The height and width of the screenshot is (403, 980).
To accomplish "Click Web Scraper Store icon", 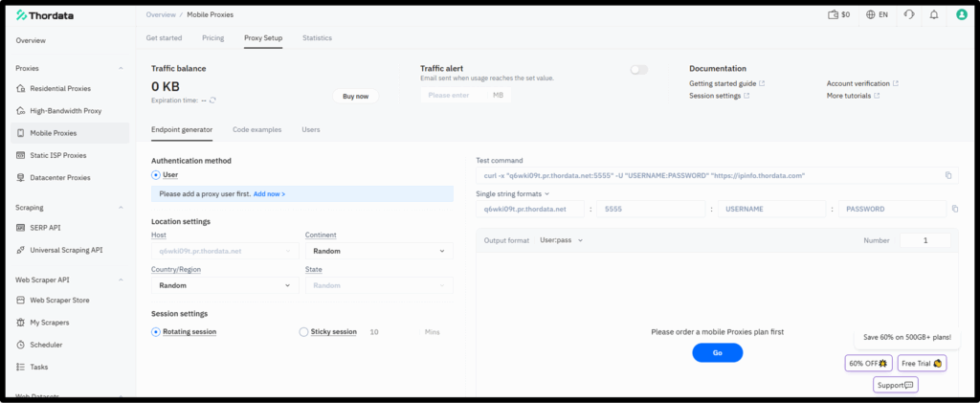I will tap(21, 300).
